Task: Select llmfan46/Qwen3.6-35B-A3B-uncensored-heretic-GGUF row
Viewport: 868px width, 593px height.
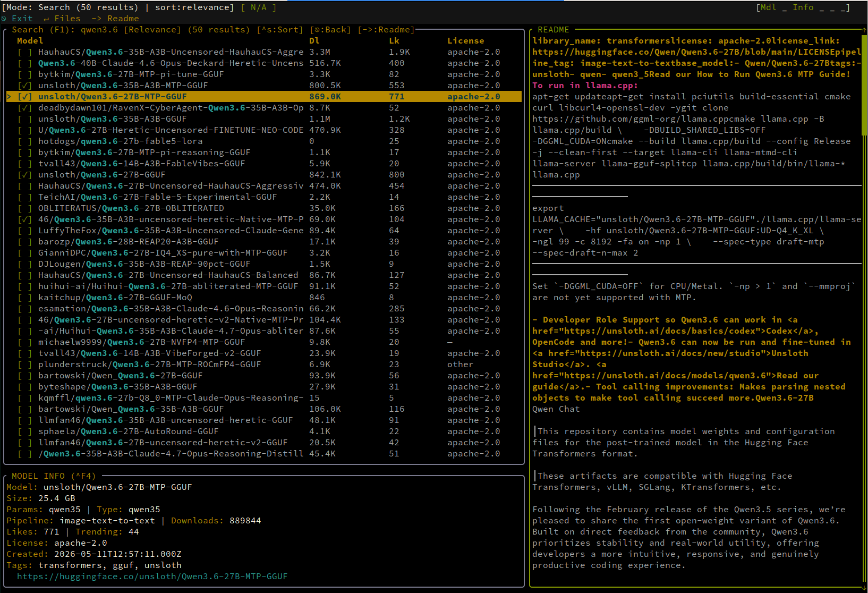Action: coord(264,420)
